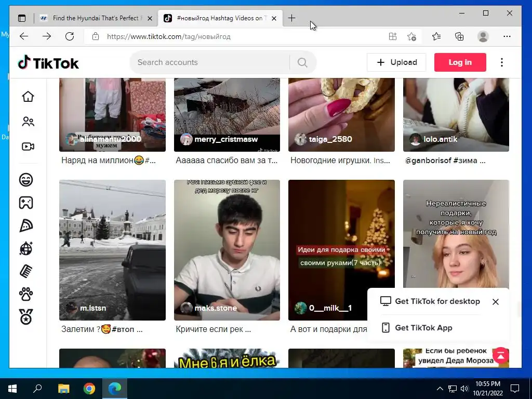Image resolution: width=532 pixels, height=399 pixels.
Task: Click the @ganborisof #зима caption
Action: coord(445,161)
